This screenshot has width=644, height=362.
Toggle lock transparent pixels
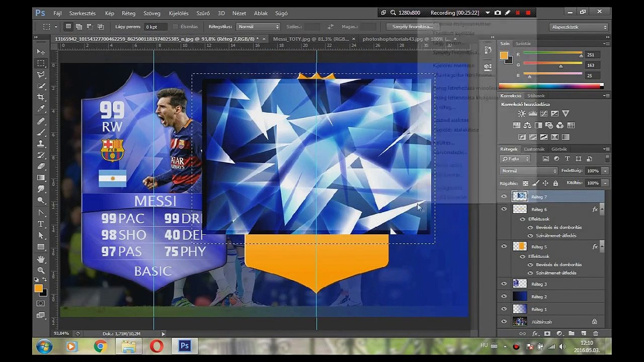coord(526,184)
